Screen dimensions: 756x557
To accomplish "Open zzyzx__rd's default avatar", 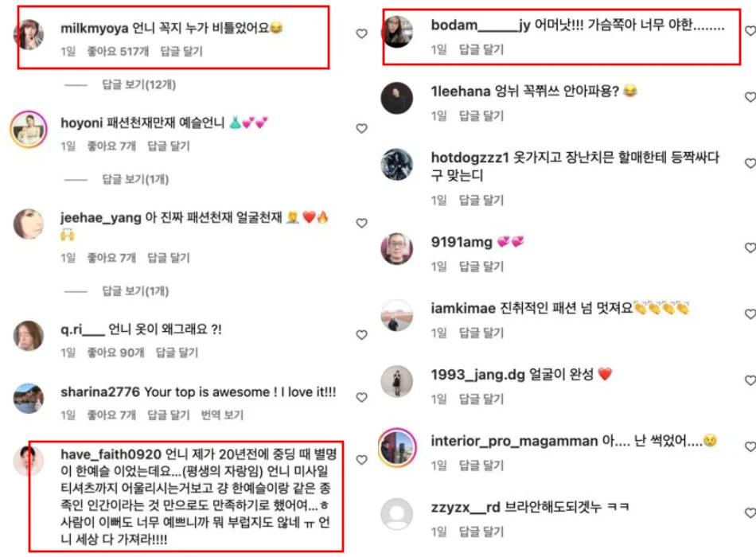I will click(397, 513).
